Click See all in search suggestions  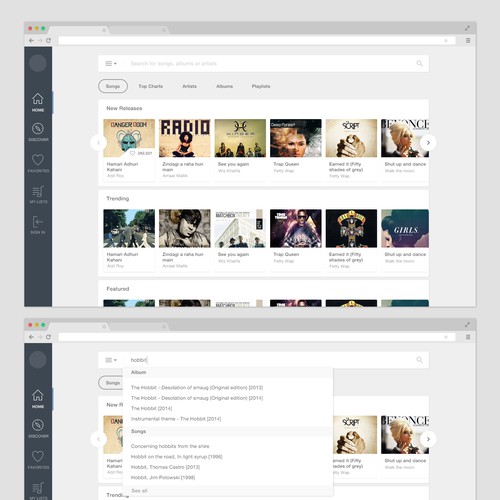[x=139, y=491]
